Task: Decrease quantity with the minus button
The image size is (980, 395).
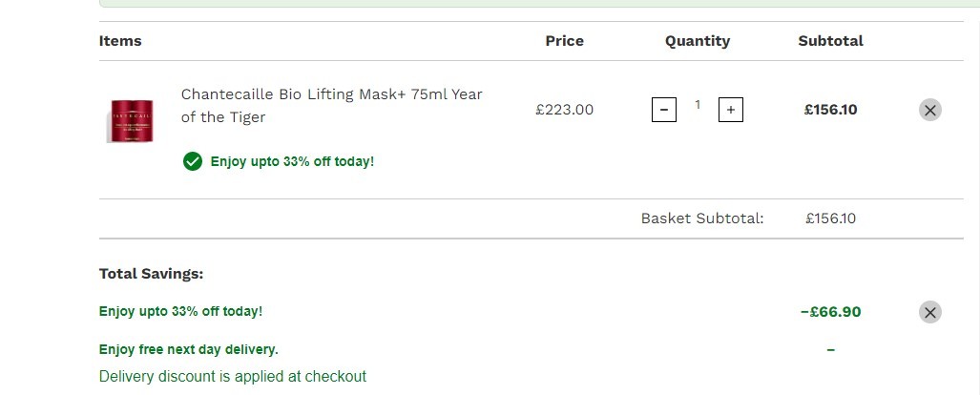Action: [664, 110]
